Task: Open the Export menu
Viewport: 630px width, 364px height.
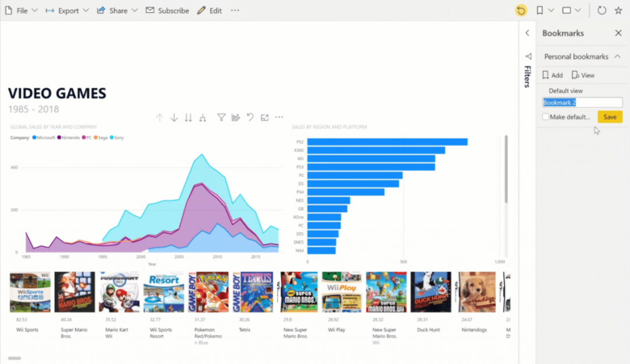Action: tap(67, 11)
